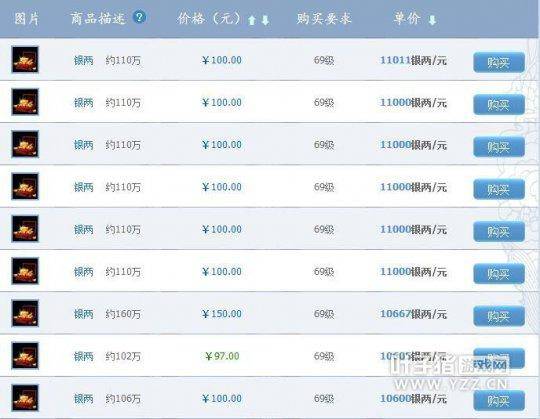Buy the 11011银两/元 listing
The width and height of the screenshot is (540, 419).
(499, 62)
